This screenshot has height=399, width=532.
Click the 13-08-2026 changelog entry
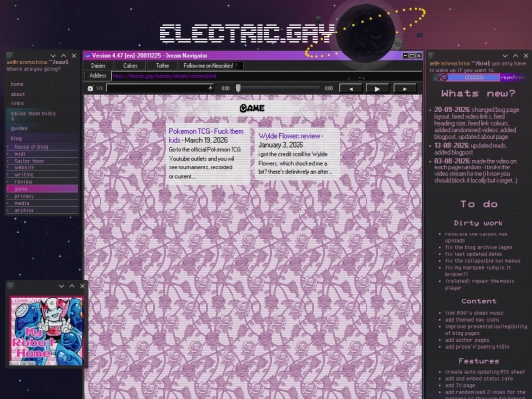[471, 149]
